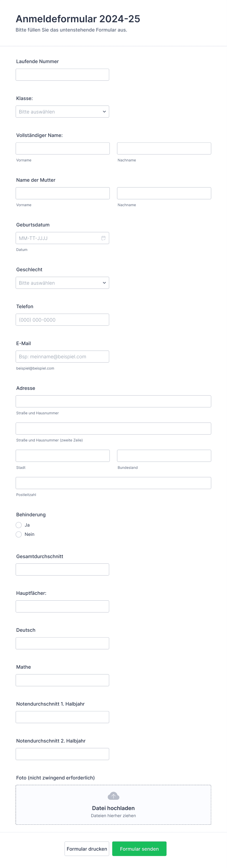
Task: Click the calendar icon in Geburtsdatum field
Action: pyautogui.click(x=103, y=238)
